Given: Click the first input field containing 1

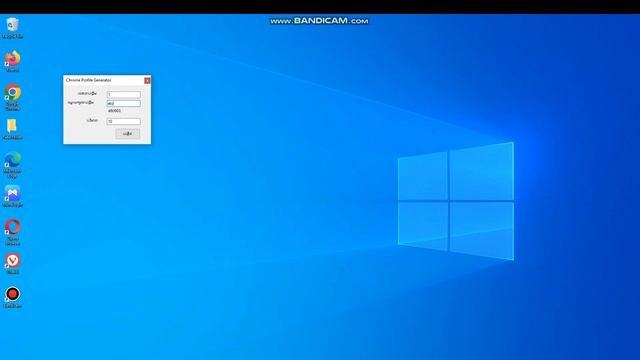Looking at the screenshot, I should coord(124,95).
